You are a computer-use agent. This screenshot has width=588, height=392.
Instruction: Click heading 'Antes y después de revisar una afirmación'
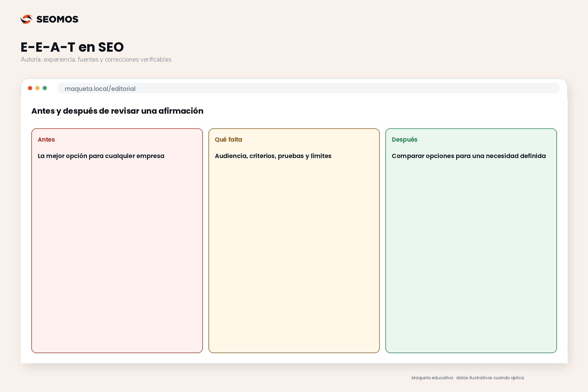click(x=118, y=111)
